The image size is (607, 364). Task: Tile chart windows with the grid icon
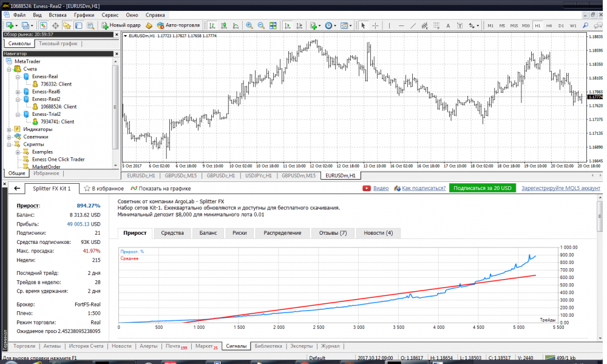click(273, 25)
